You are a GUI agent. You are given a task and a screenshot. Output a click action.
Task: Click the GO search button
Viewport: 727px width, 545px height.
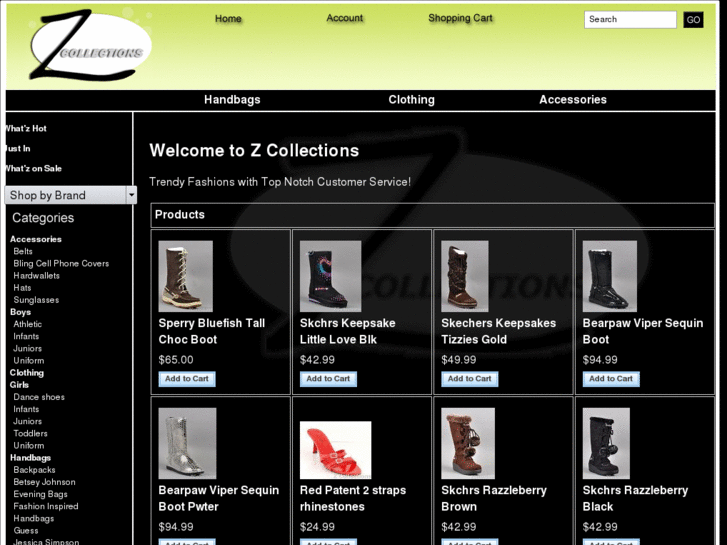(x=693, y=19)
